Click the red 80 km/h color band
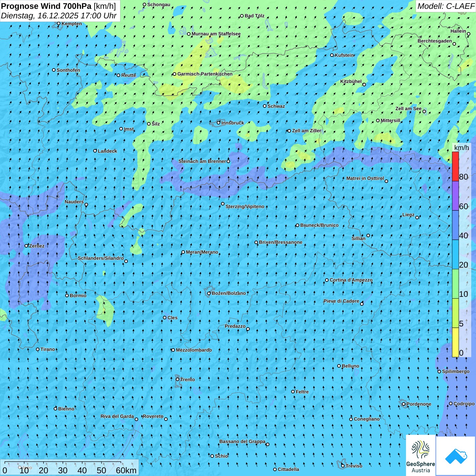The height and width of the screenshot is (476, 476). click(455, 166)
